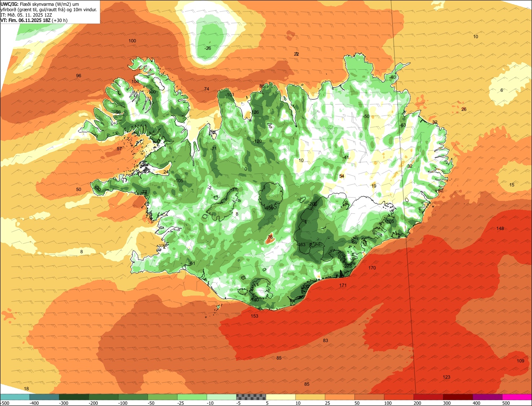532x406 pixels.
Task: Click the 'IT: Mið. 05. 11. 2025 12Z' line
Action: tap(26, 15)
